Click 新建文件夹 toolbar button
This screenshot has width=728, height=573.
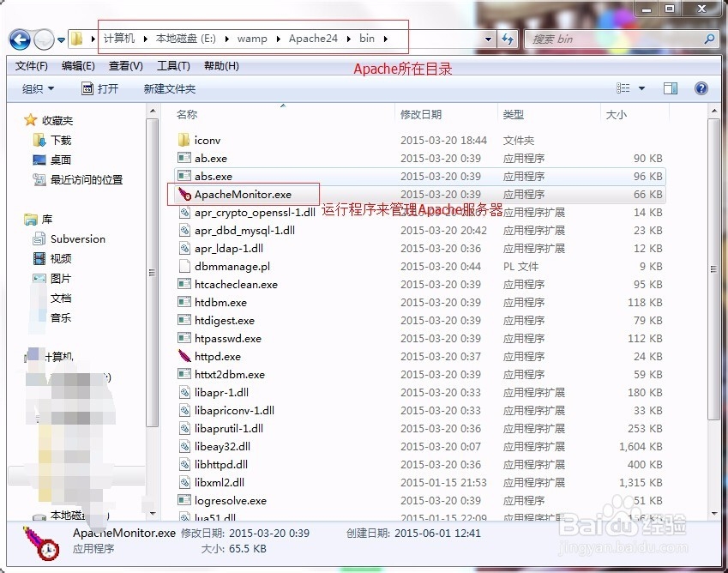point(170,88)
